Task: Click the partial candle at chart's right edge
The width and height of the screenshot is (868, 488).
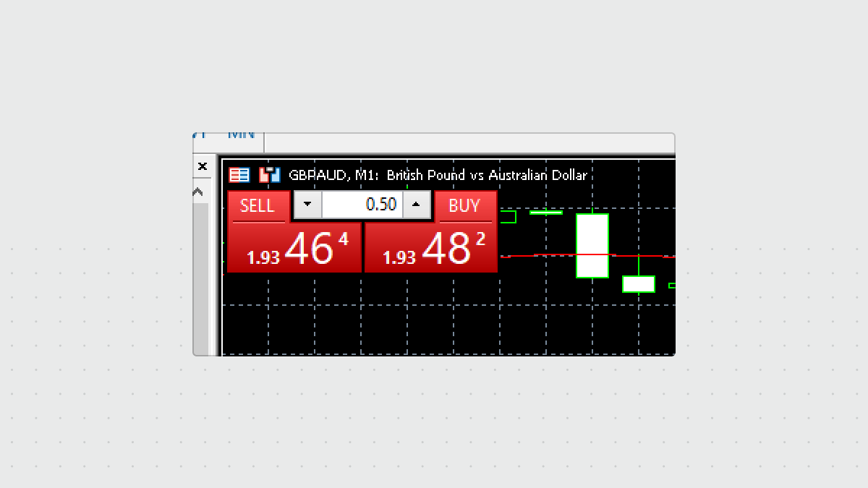Action: [x=672, y=286]
